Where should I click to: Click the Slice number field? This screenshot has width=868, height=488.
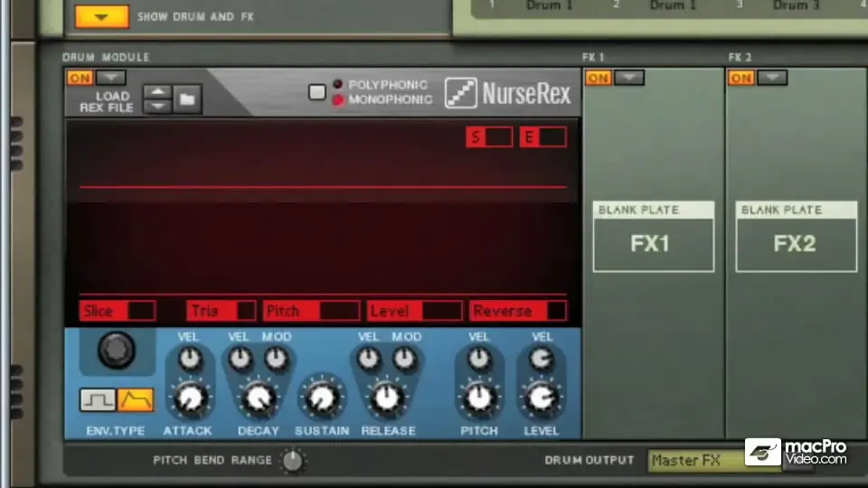(118, 311)
